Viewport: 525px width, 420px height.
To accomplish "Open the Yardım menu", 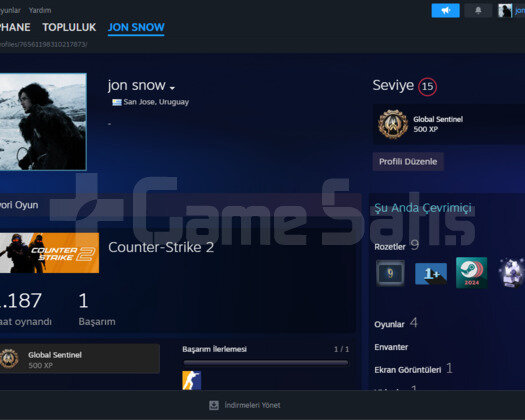I will (x=40, y=10).
